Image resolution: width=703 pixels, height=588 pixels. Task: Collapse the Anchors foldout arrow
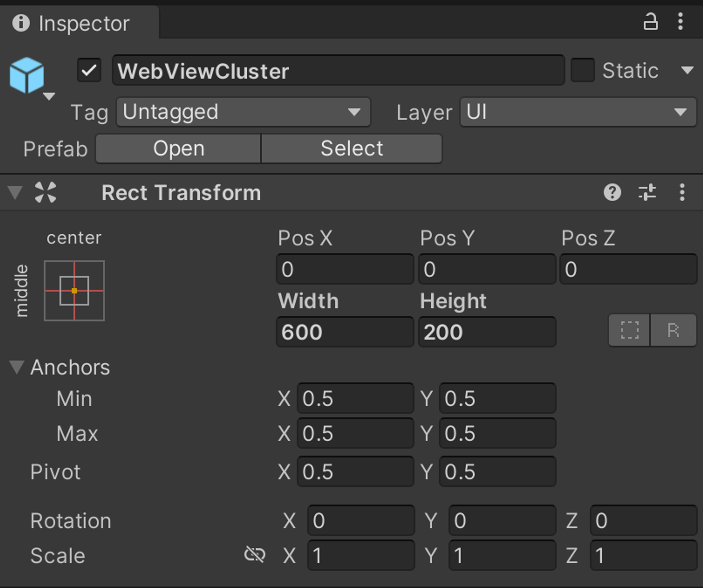pyautogui.click(x=17, y=367)
